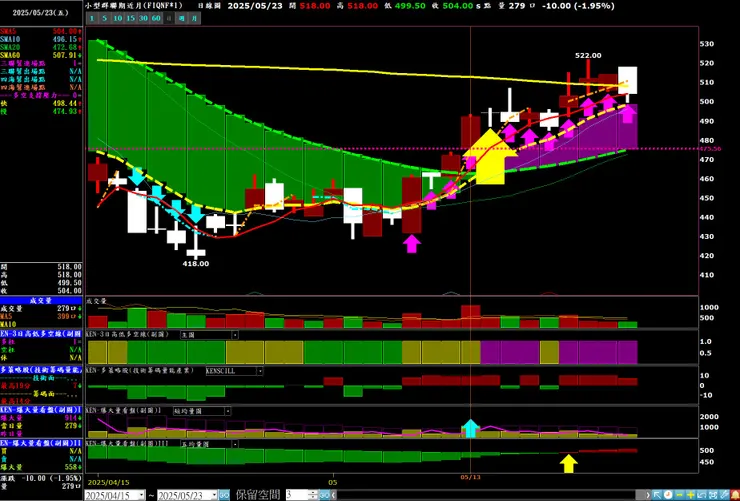Image resolution: width=740 pixels, height=501 pixels.
Task: Select the 15-minute timeframe button
Action: (130, 18)
